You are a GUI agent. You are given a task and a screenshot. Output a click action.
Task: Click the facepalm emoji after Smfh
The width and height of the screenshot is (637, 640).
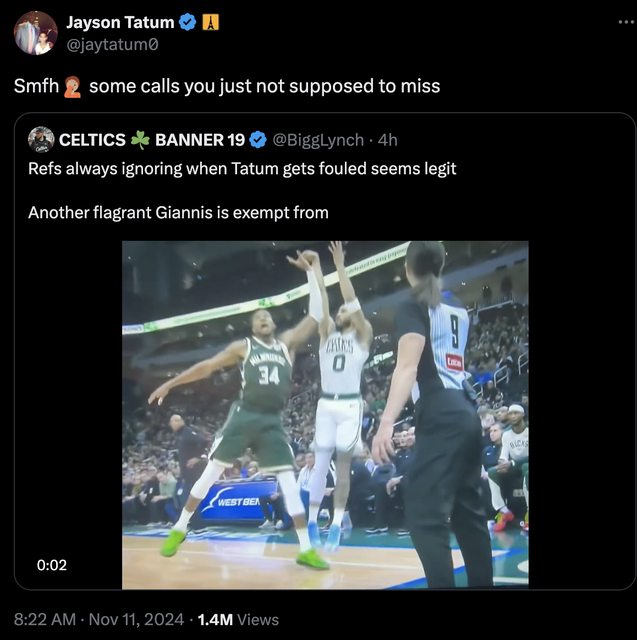[x=72, y=86]
